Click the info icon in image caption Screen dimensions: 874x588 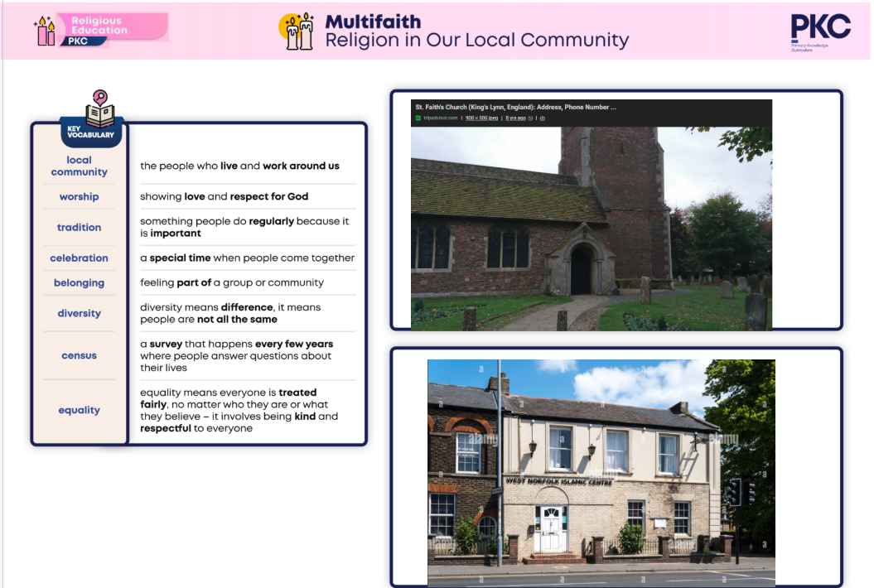(543, 118)
